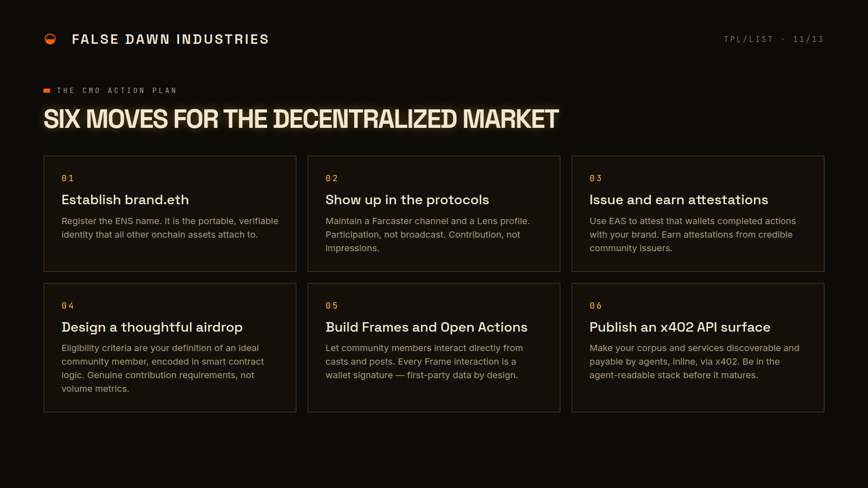The image size is (868, 488).
Task: Select the Design a thoughtful airdrop heading
Action: point(152,327)
